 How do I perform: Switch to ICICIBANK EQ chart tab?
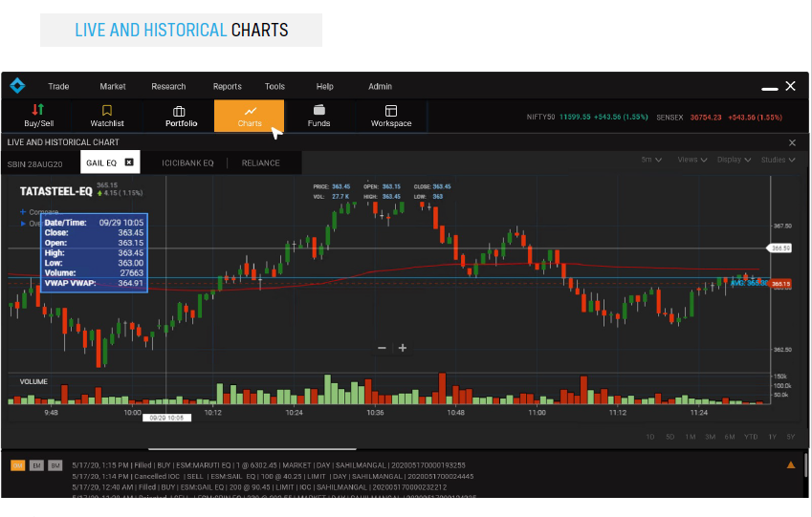(x=187, y=162)
